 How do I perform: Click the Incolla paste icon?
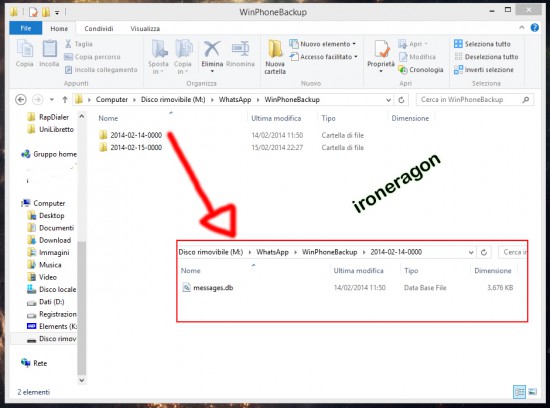tap(49, 49)
